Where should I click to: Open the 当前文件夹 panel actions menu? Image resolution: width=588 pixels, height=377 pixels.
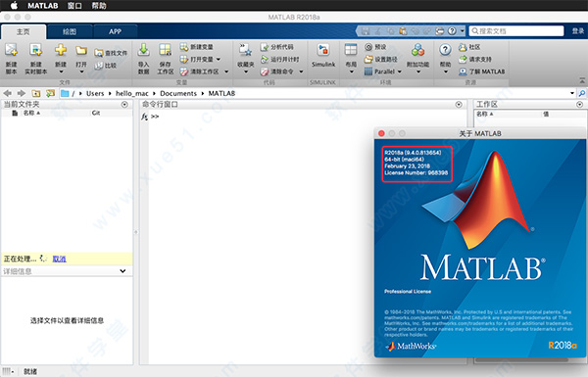tap(124, 105)
